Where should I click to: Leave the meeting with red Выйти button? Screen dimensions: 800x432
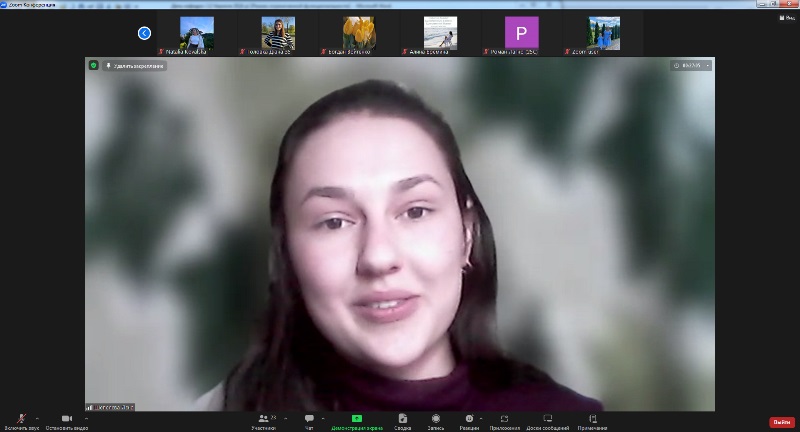[782, 422]
